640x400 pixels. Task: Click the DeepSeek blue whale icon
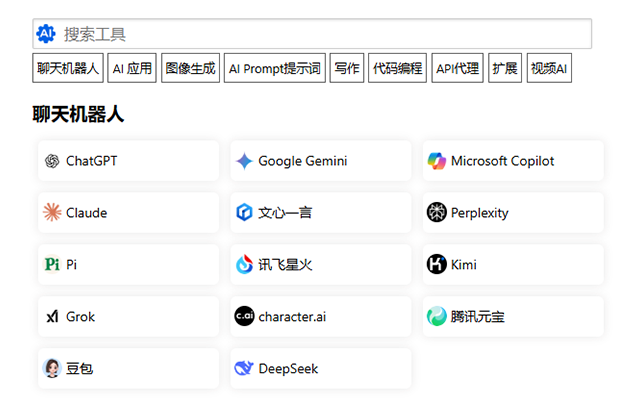pyautogui.click(x=244, y=368)
